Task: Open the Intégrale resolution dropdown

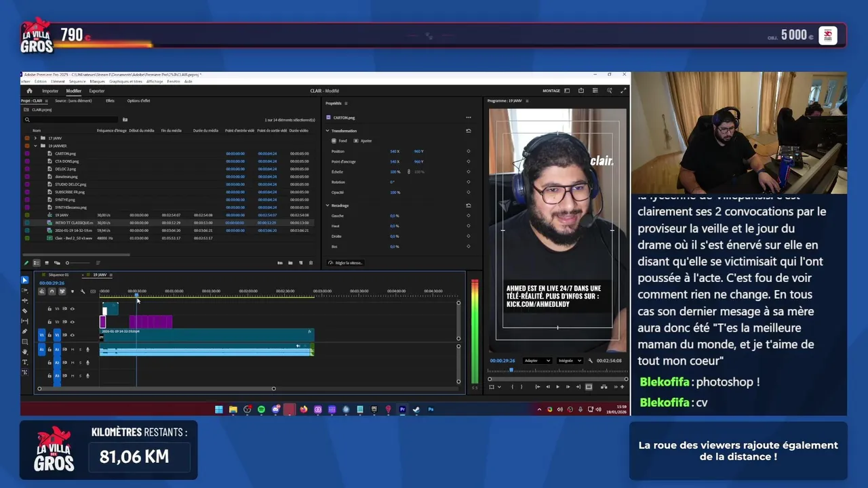Action: point(569,361)
